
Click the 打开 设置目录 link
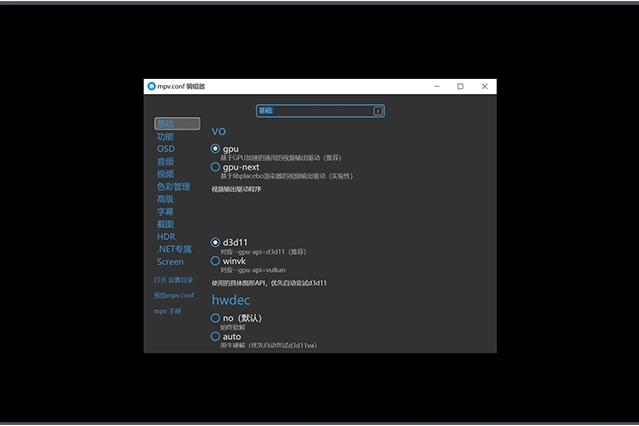click(x=172, y=280)
